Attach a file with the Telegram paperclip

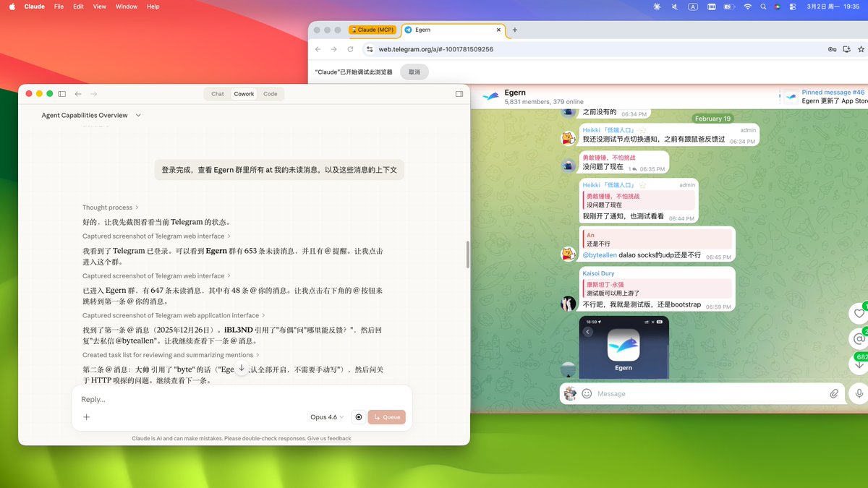(x=834, y=393)
